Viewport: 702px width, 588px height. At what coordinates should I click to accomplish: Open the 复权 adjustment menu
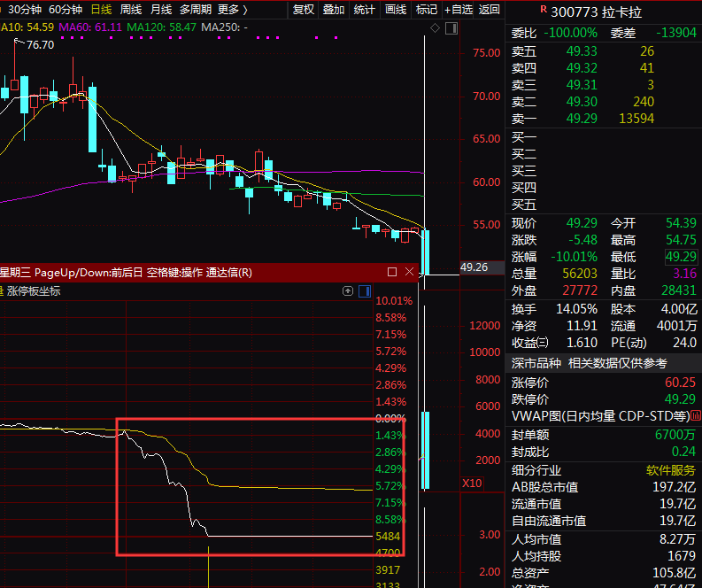click(x=304, y=10)
